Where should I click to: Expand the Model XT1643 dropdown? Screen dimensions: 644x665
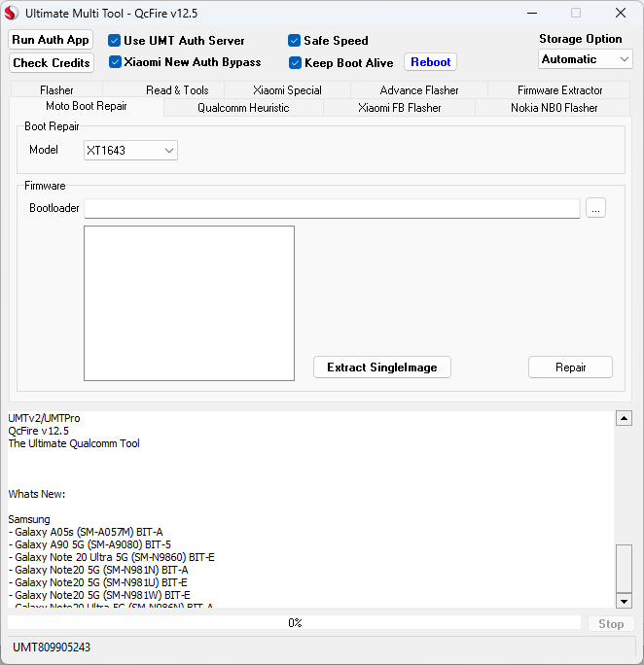pos(130,151)
